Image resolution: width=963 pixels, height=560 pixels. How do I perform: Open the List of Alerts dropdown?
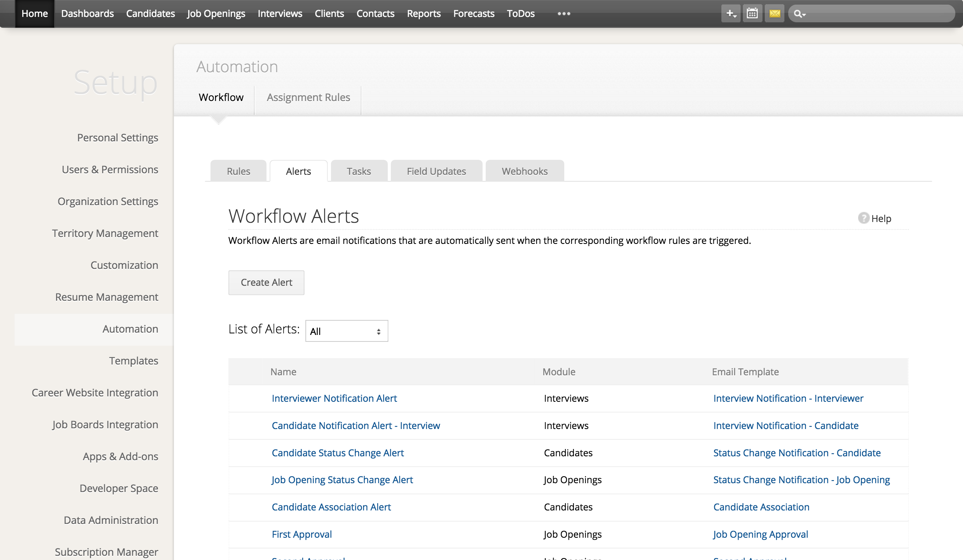346,331
